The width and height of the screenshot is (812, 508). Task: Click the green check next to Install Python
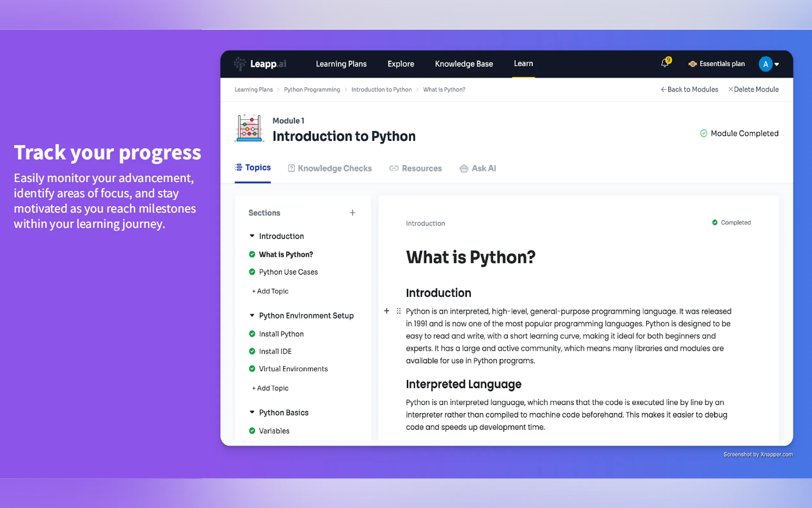[252, 334]
